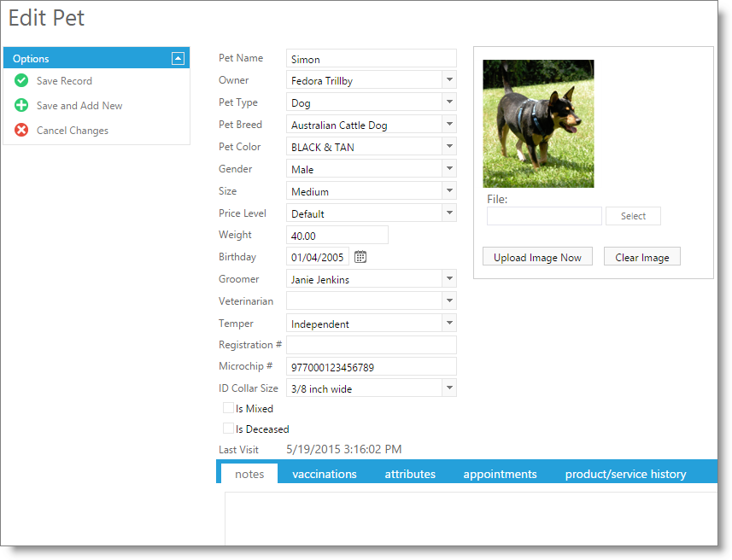The width and height of the screenshot is (732, 560).
Task: Collapse the Options panel arrow
Action: 178,58
